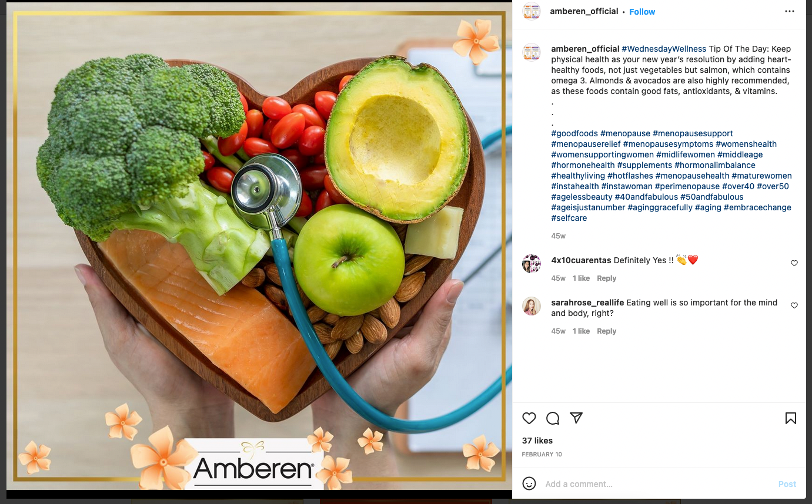Viewport: 812px width, 504px height.
Task: Open the #menopausesupport hashtag link
Action: coord(693,133)
